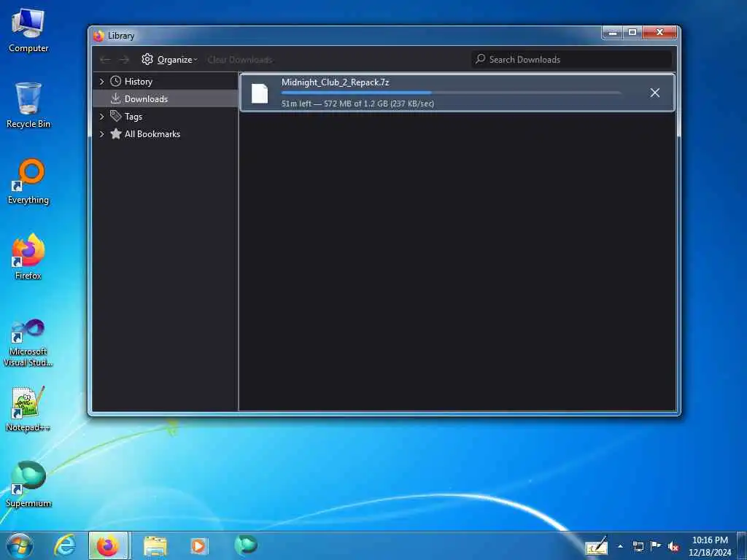Select the Everything desktop shortcut
Viewport: 747px width, 560px height.
(x=28, y=182)
